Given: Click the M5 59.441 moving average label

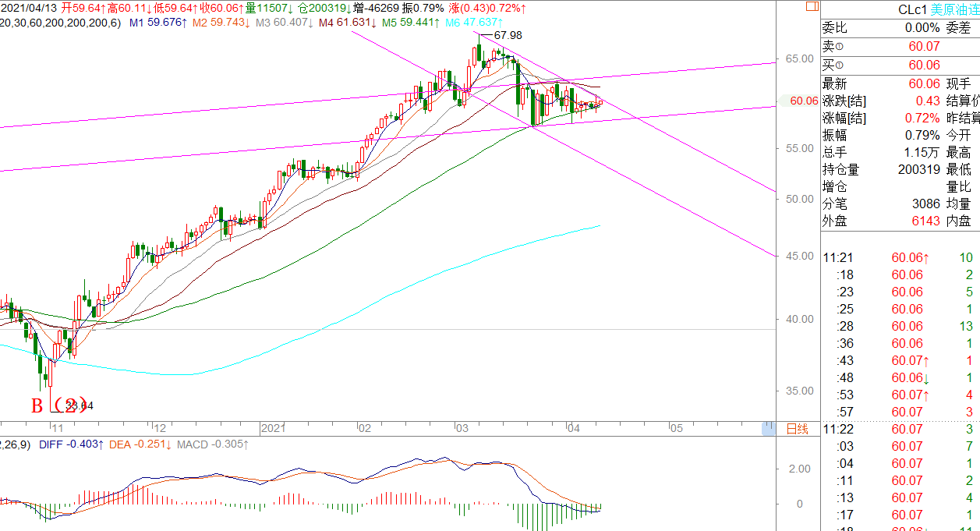Looking at the screenshot, I should click(x=411, y=23).
